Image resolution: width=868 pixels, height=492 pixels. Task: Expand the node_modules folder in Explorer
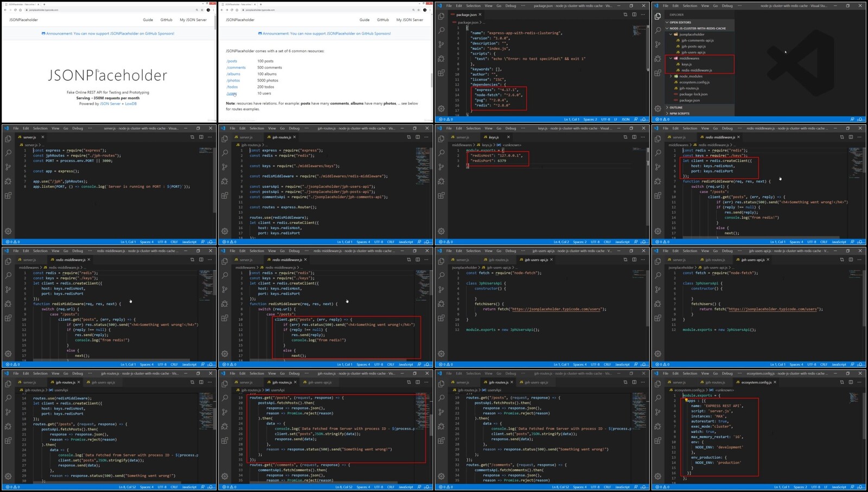[671, 76]
